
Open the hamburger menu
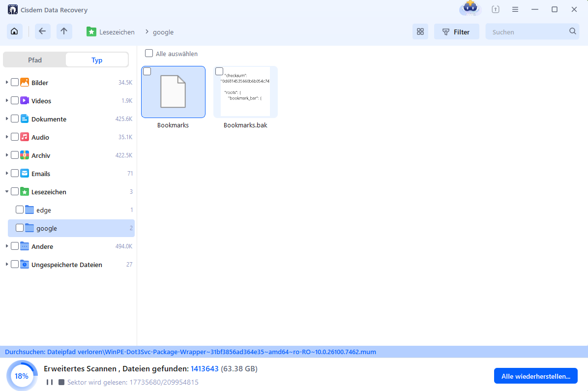tap(515, 9)
